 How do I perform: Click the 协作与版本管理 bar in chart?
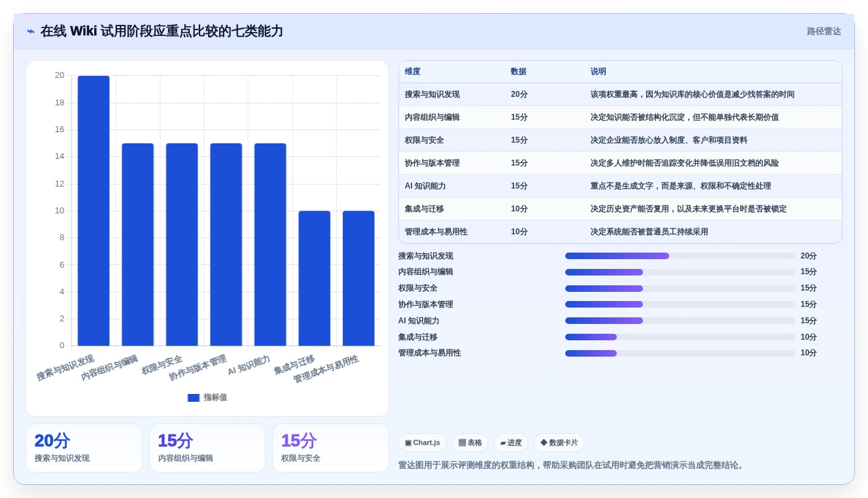tap(226, 245)
